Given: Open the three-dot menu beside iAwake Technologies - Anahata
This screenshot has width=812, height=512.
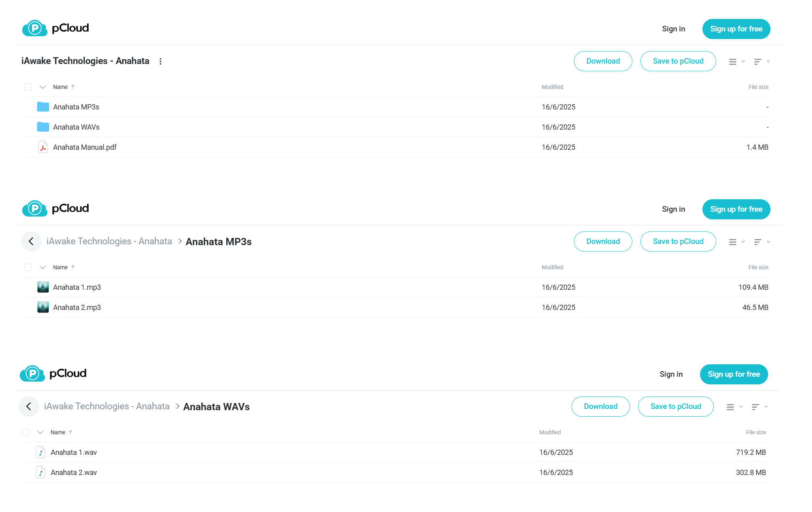Looking at the screenshot, I should (x=160, y=61).
